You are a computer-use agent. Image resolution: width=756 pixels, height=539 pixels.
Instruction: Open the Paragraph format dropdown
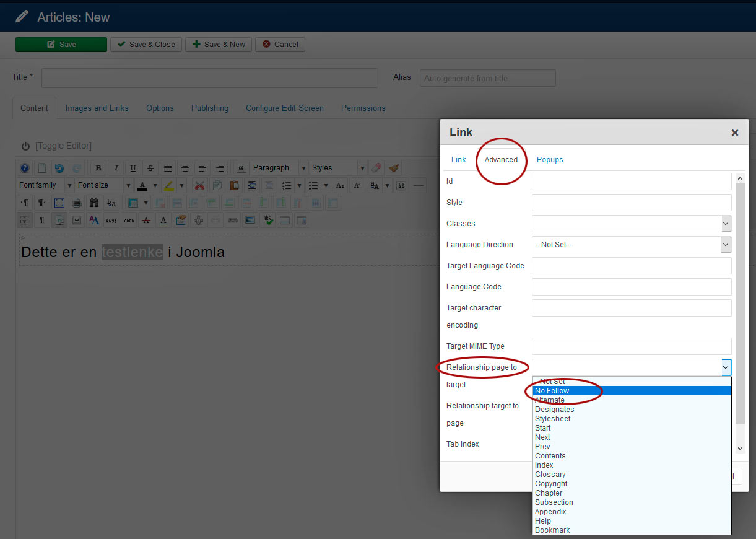coord(279,168)
